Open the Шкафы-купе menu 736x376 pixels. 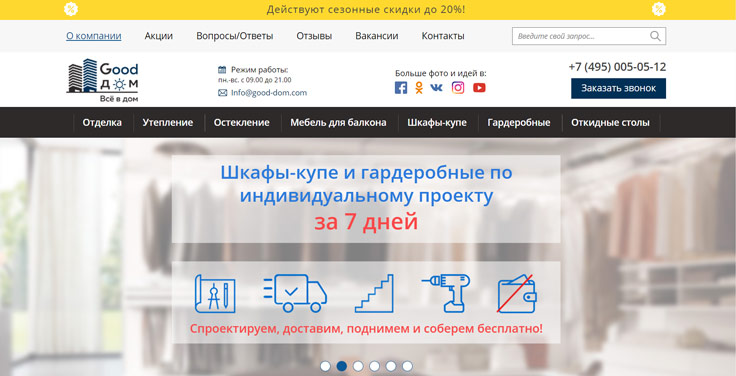[x=437, y=123]
